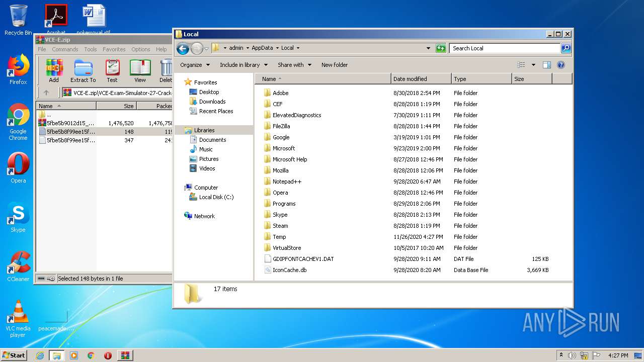Select the Notepad++ folder
The image size is (644, 362).
coord(287,182)
